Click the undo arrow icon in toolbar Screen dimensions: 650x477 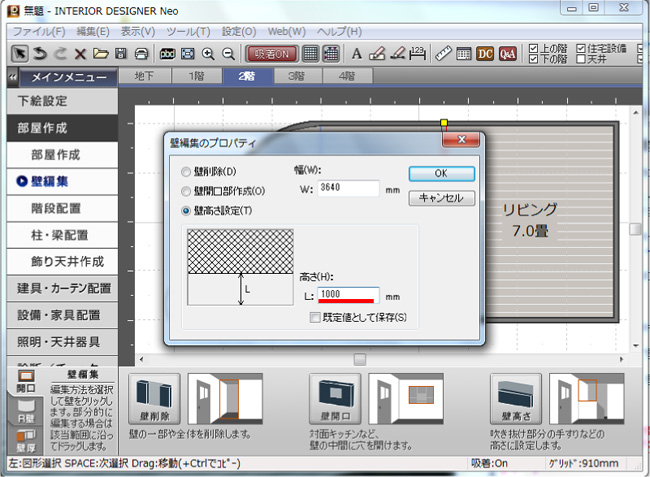coord(39,53)
